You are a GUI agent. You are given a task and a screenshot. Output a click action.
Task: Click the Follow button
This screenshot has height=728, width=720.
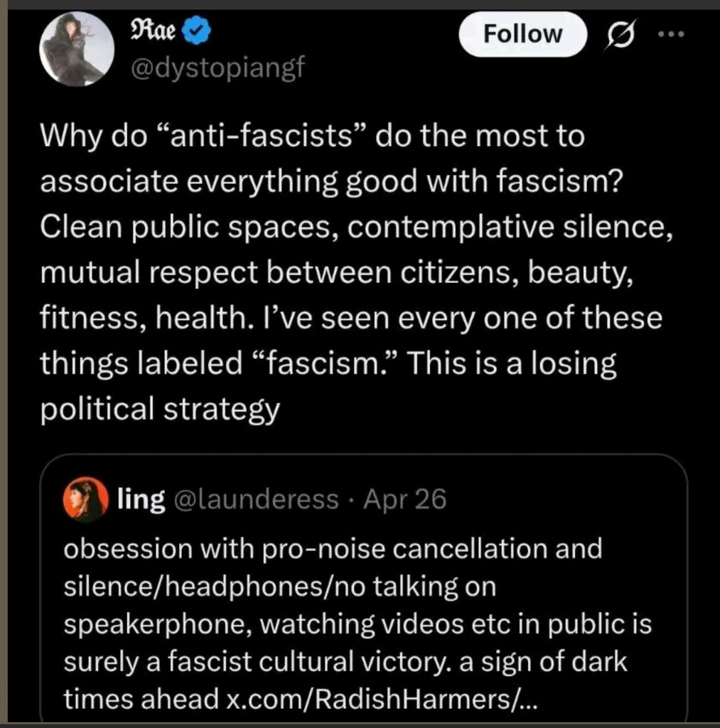coord(522,34)
